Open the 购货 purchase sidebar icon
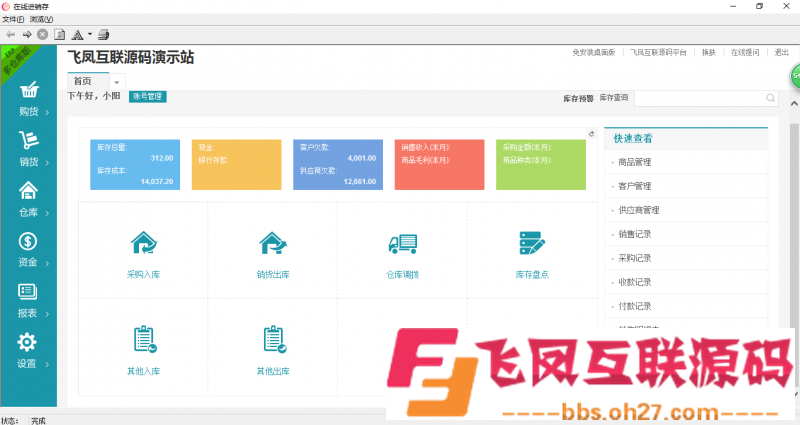 [x=29, y=90]
